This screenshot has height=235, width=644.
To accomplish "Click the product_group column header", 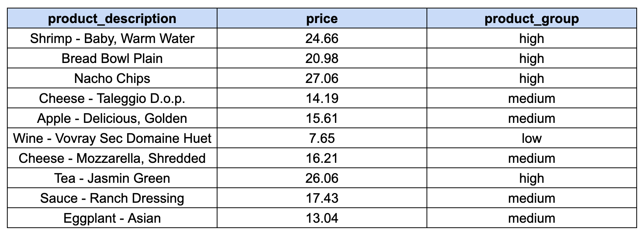I will click(531, 18).
